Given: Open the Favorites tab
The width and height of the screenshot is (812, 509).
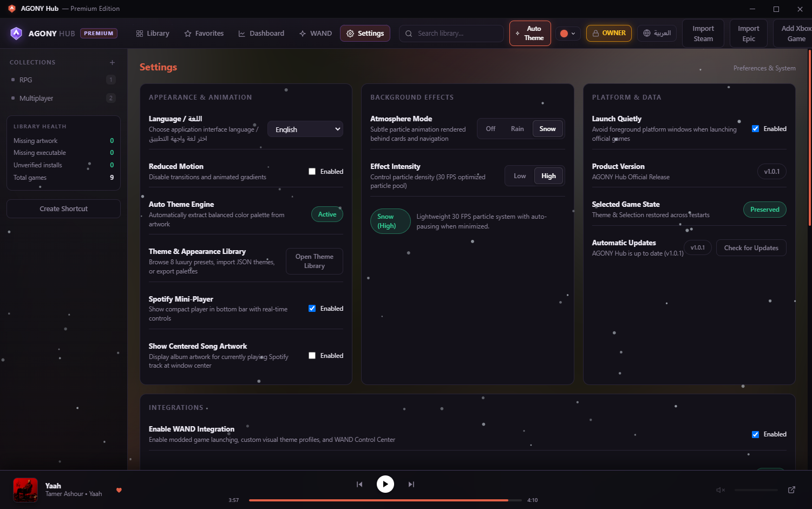Looking at the screenshot, I should (204, 34).
